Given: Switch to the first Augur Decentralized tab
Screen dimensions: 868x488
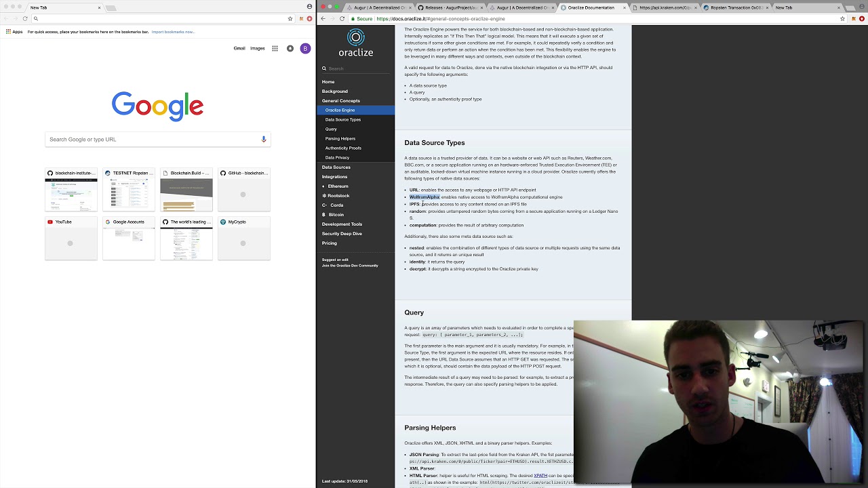Looking at the screenshot, I should [378, 7].
